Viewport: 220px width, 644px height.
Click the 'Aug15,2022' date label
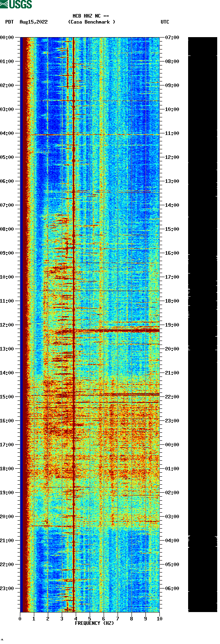pos(33,22)
